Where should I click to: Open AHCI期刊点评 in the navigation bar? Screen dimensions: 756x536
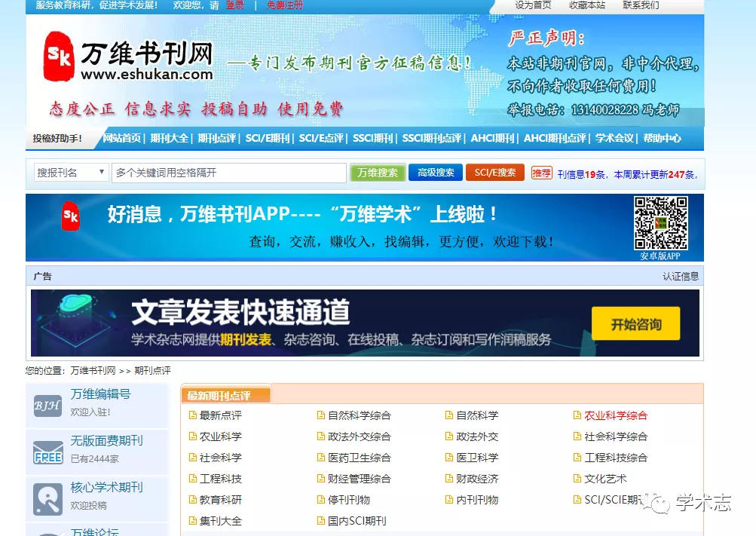pos(555,139)
